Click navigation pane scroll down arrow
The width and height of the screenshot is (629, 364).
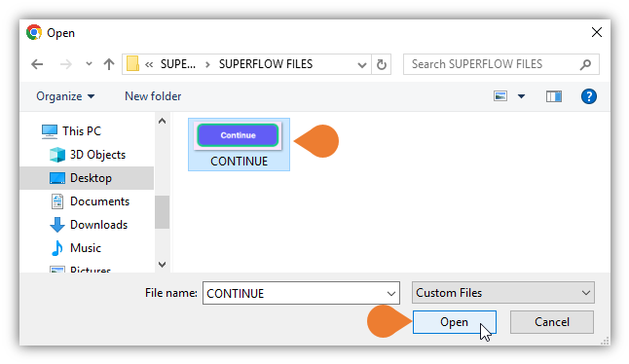click(x=162, y=265)
